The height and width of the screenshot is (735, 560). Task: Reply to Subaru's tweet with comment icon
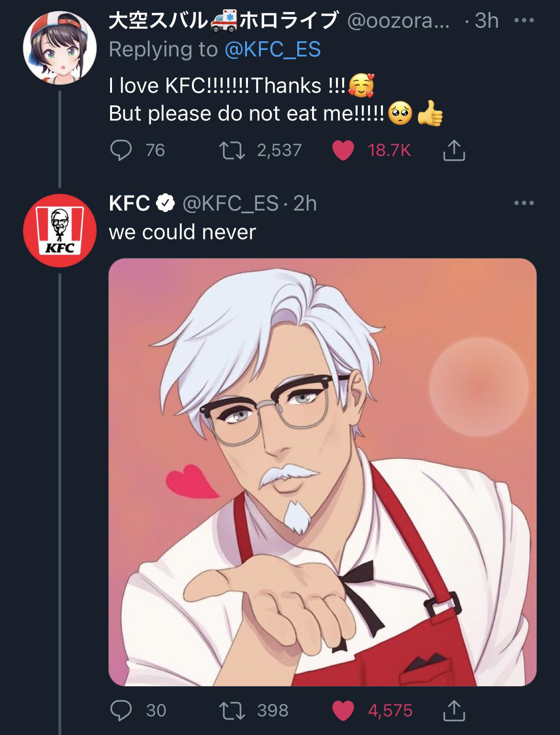tap(121, 150)
